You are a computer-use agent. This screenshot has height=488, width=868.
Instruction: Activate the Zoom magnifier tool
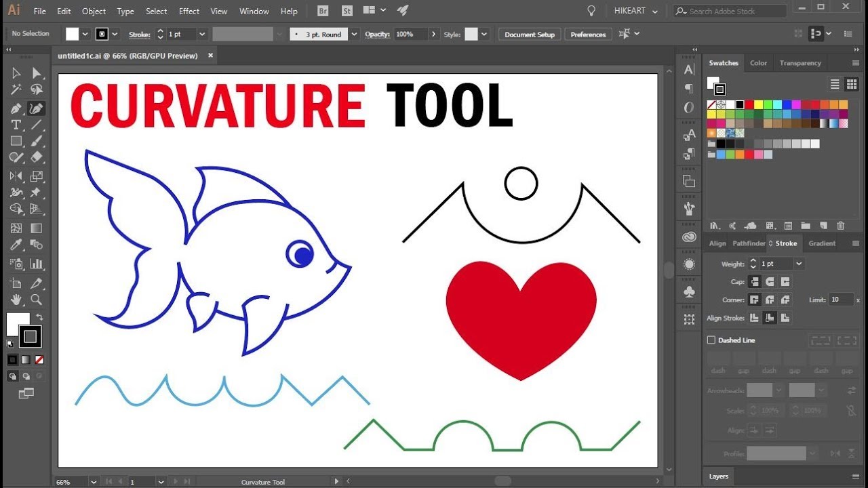pos(37,300)
